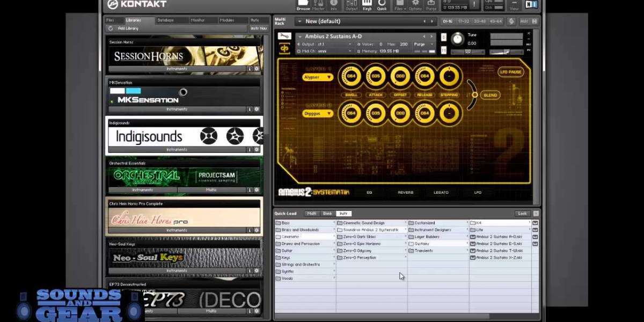Show the Output mixer icon

pyautogui.click(x=352, y=5)
